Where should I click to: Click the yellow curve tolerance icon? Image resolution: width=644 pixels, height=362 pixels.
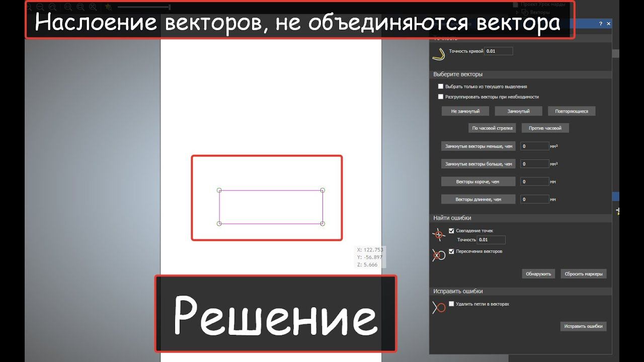pyautogui.click(x=439, y=54)
